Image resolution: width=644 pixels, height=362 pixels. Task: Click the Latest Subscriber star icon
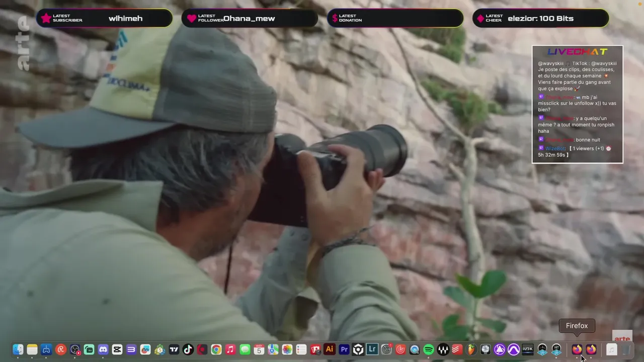(46, 18)
